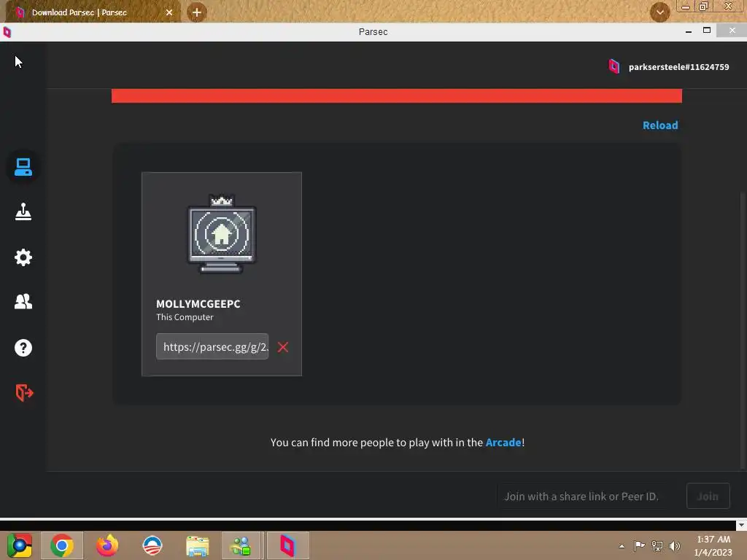
Task: Open the Computers section in Parsec sidebar
Action: pyautogui.click(x=23, y=167)
